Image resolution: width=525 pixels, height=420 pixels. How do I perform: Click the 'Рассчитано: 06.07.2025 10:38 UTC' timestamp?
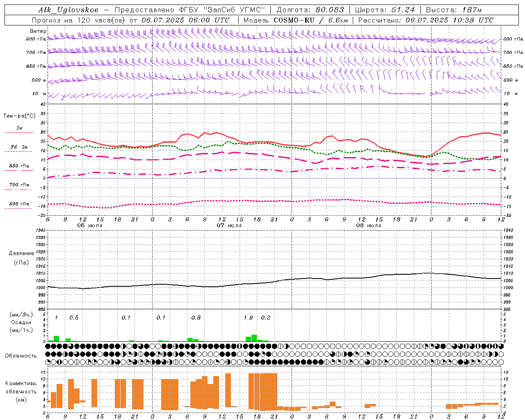pyautogui.click(x=426, y=20)
